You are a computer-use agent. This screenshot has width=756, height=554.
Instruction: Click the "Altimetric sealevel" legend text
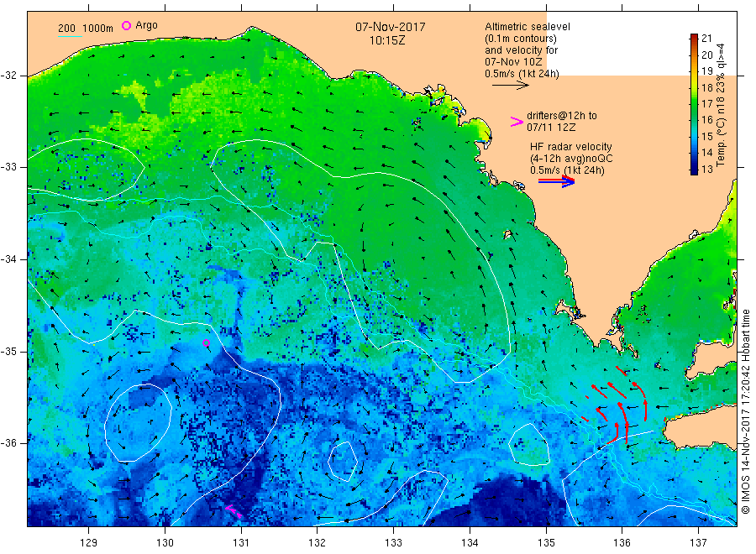(527, 27)
